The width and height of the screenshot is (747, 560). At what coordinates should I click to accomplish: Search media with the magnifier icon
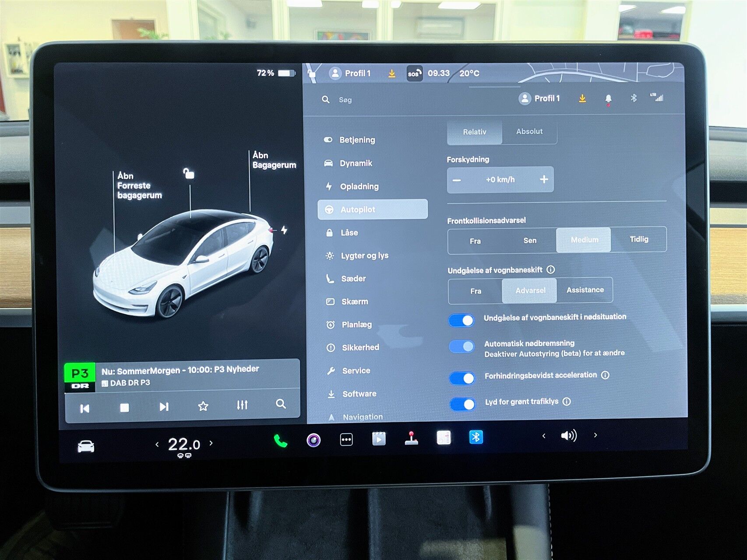click(x=281, y=404)
